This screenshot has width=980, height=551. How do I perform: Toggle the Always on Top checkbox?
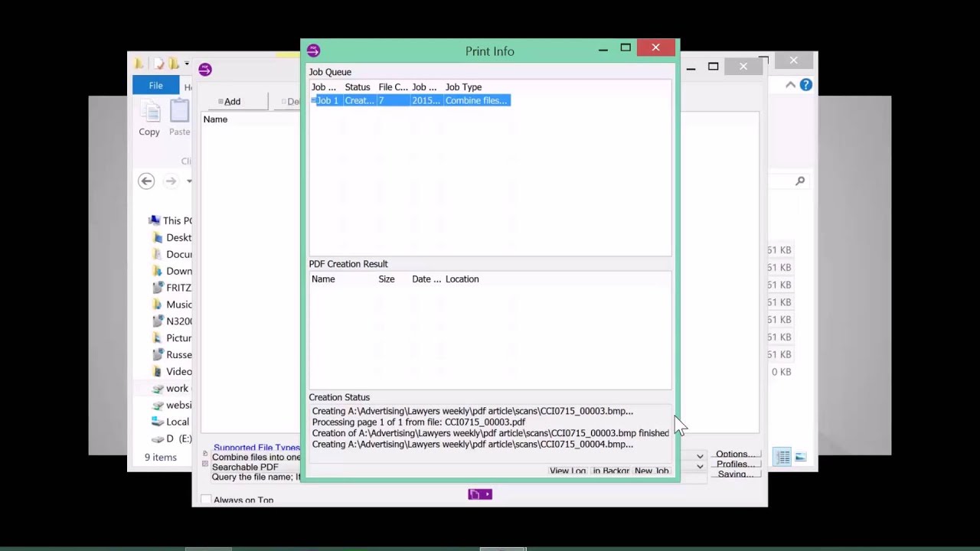point(206,500)
